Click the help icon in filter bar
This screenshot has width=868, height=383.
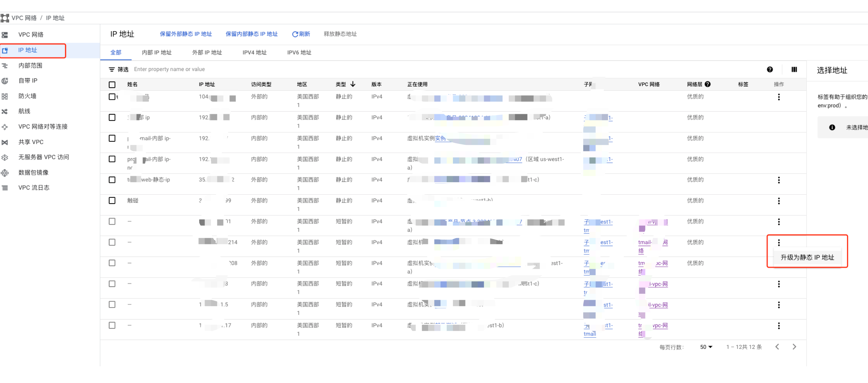770,69
